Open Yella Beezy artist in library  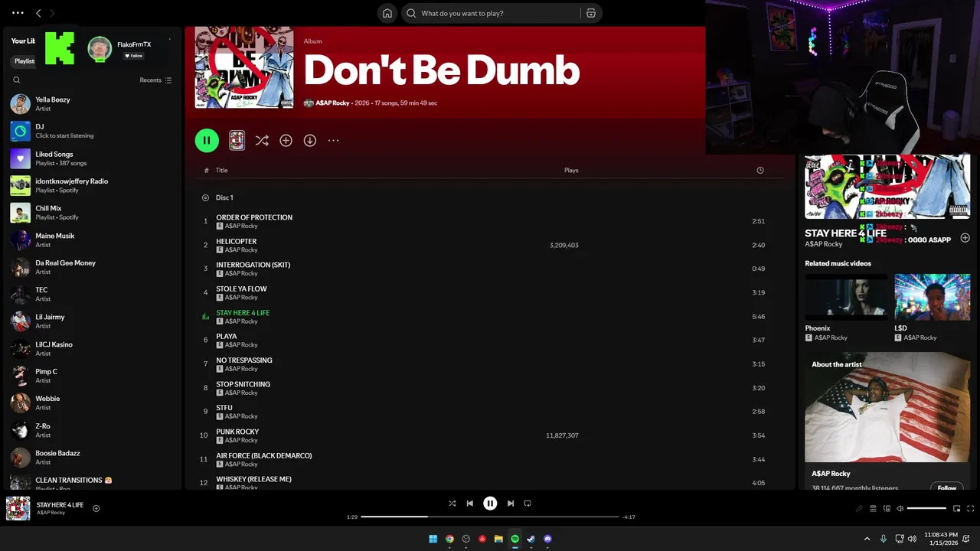(x=92, y=104)
